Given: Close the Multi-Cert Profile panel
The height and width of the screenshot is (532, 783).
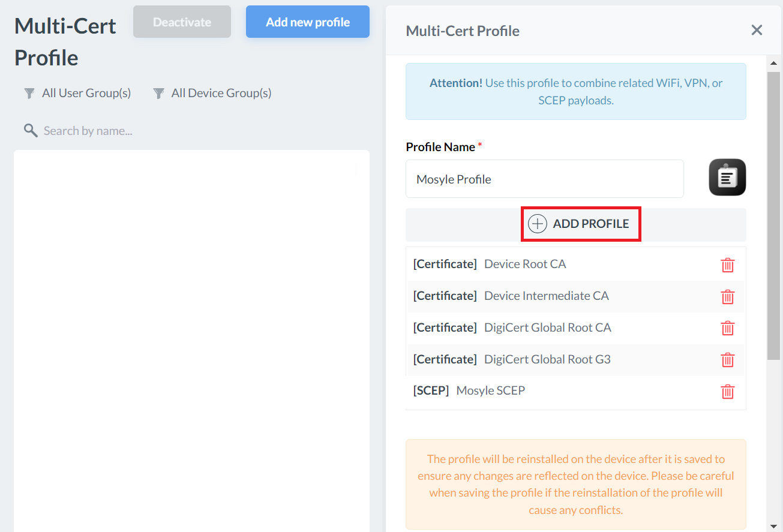Looking at the screenshot, I should click(757, 30).
